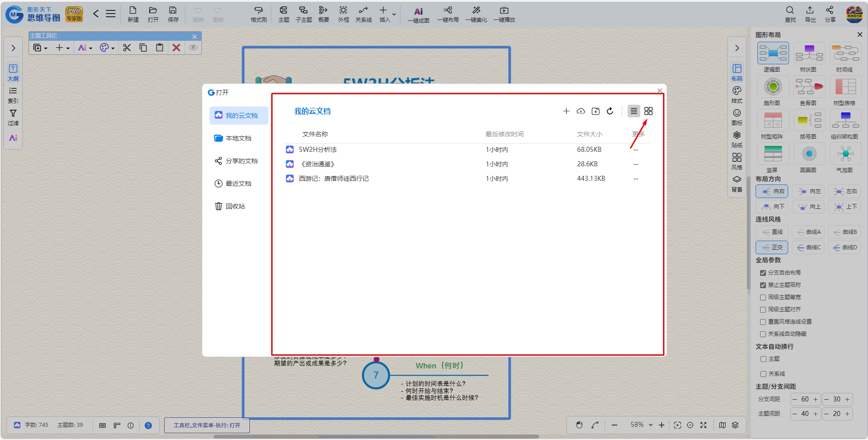Open the file 西游记：唐僧师徒西行记
This screenshot has height=440, width=868.
[334, 179]
